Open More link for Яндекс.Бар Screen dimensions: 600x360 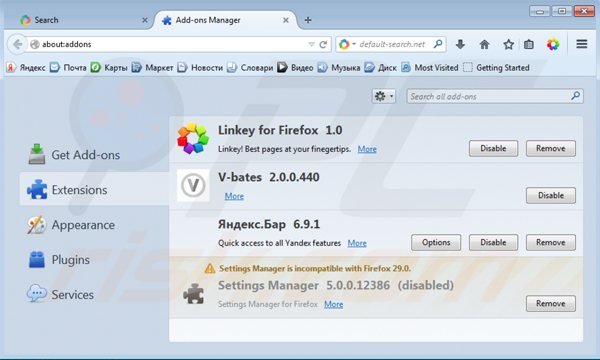[357, 243]
